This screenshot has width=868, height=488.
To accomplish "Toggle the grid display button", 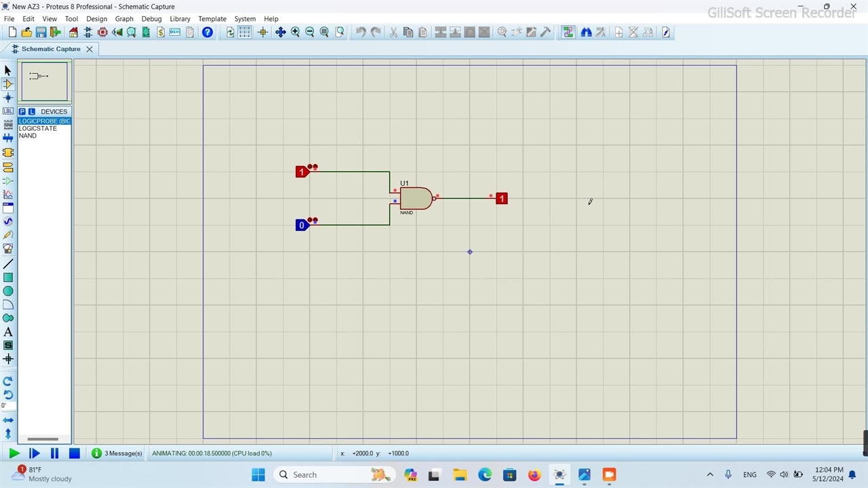I will [245, 32].
